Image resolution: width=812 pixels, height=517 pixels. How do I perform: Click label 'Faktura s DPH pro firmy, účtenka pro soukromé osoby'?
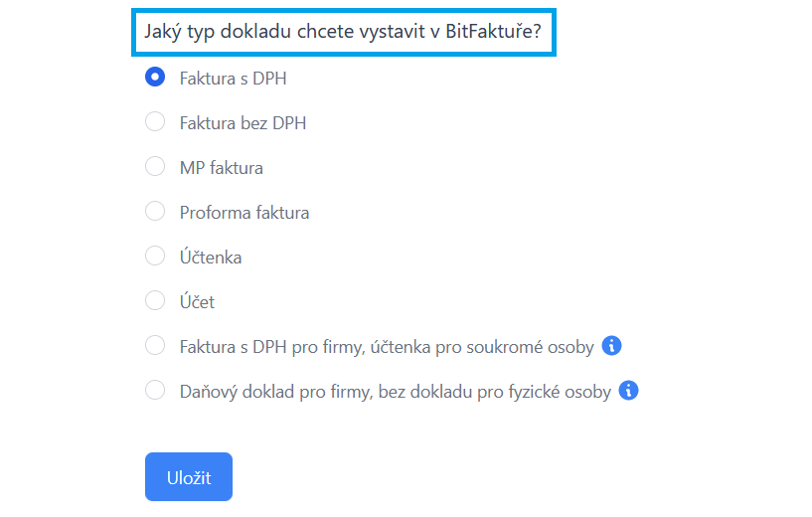tap(387, 347)
